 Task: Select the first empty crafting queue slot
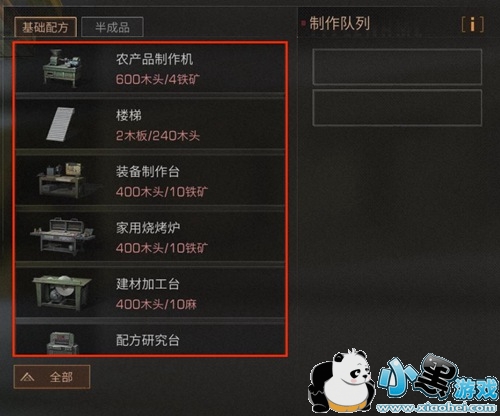[x=397, y=67]
